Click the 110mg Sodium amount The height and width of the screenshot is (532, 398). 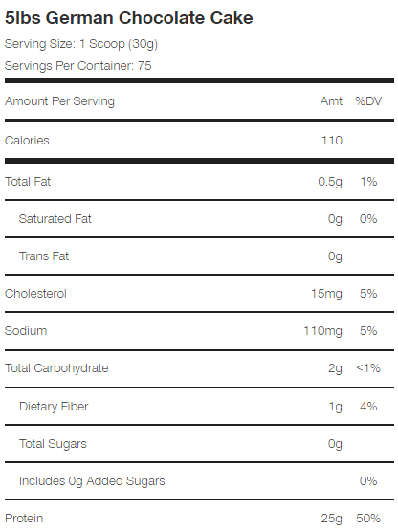coord(323,331)
